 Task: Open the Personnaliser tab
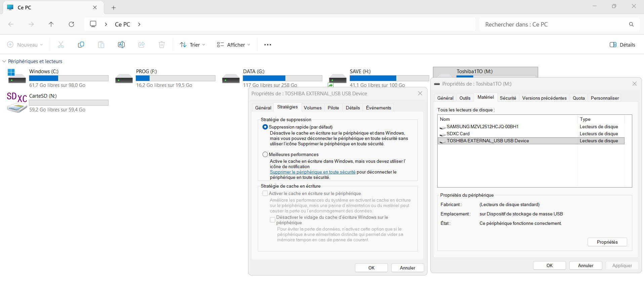coord(605,98)
